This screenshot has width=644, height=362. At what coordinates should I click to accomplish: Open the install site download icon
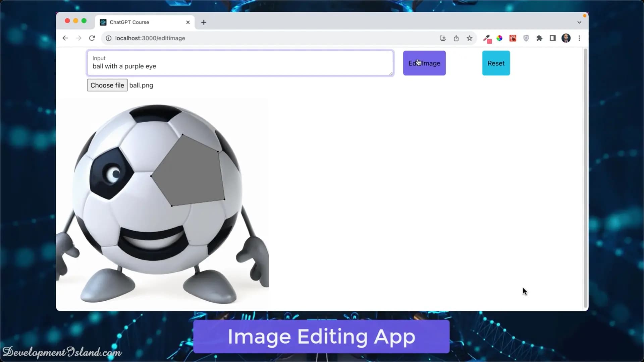(443, 38)
